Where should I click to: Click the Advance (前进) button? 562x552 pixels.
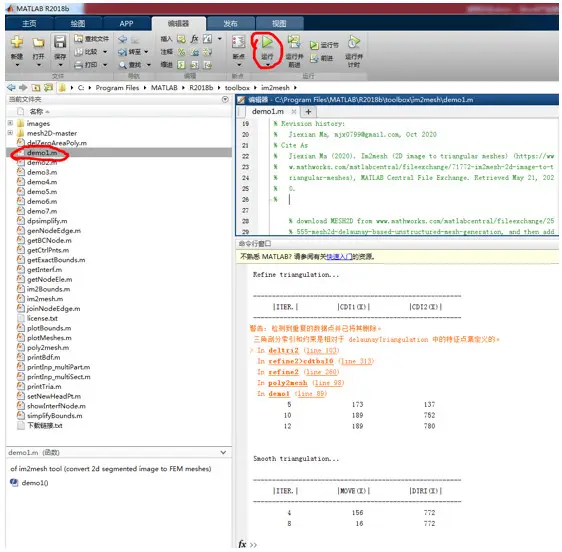322,58
